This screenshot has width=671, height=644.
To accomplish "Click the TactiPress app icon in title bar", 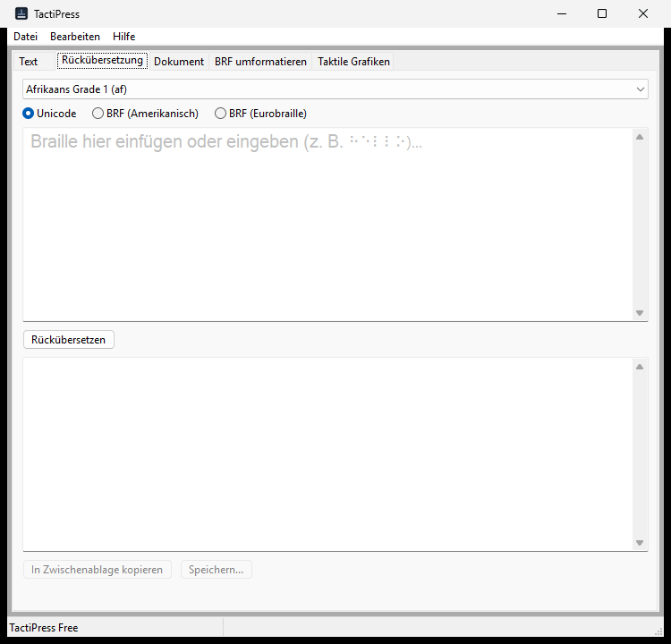I will tap(21, 13).
